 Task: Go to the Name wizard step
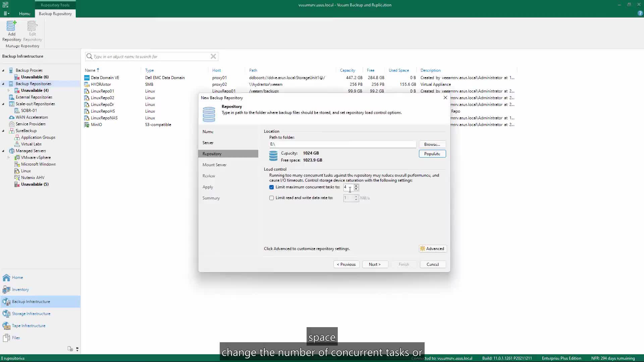click(208, 132)
